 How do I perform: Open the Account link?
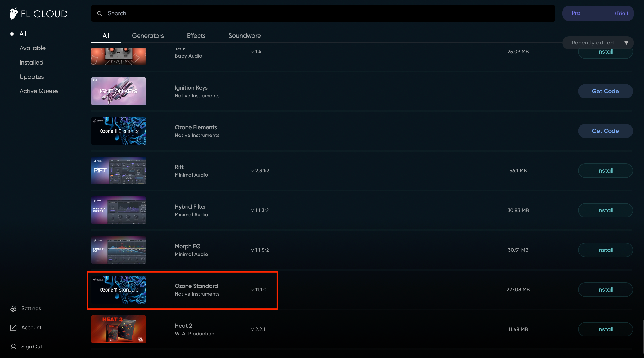tap(31, 328)
